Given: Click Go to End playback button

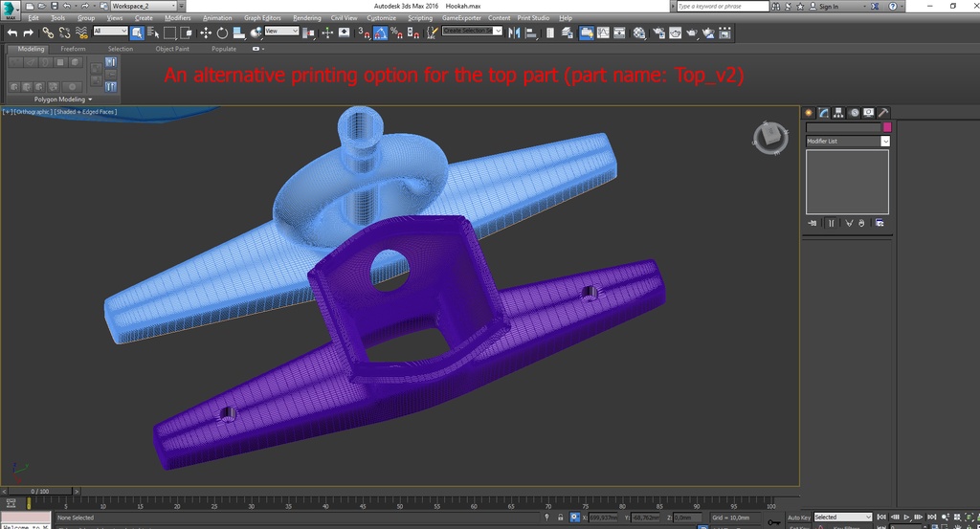Looking at the screenshot, I should click(931, 518).
